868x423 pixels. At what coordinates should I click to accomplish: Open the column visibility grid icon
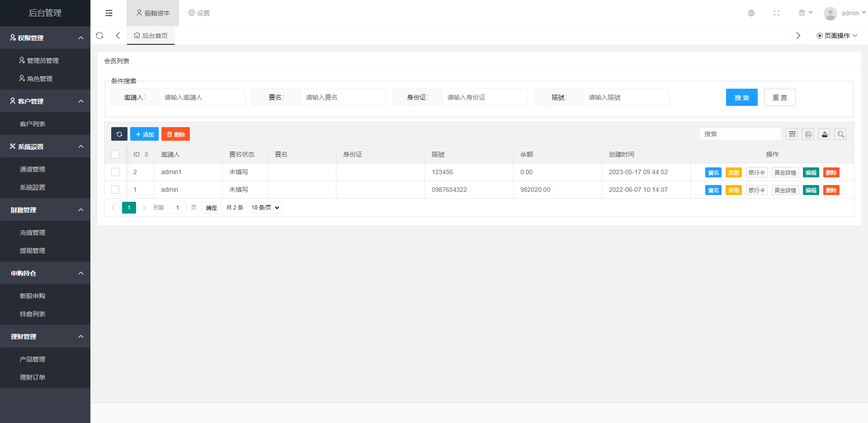point(791,134)
